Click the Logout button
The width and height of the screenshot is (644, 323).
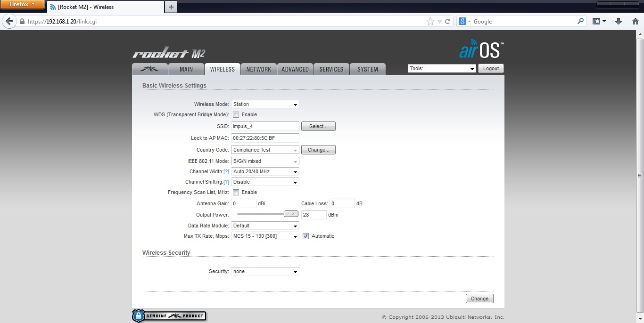491,68
